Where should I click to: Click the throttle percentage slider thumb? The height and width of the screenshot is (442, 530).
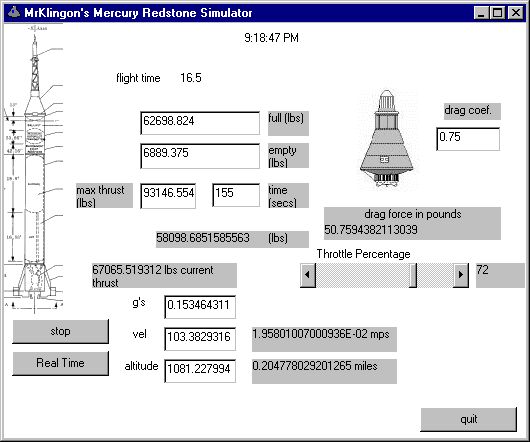point(412,275)
